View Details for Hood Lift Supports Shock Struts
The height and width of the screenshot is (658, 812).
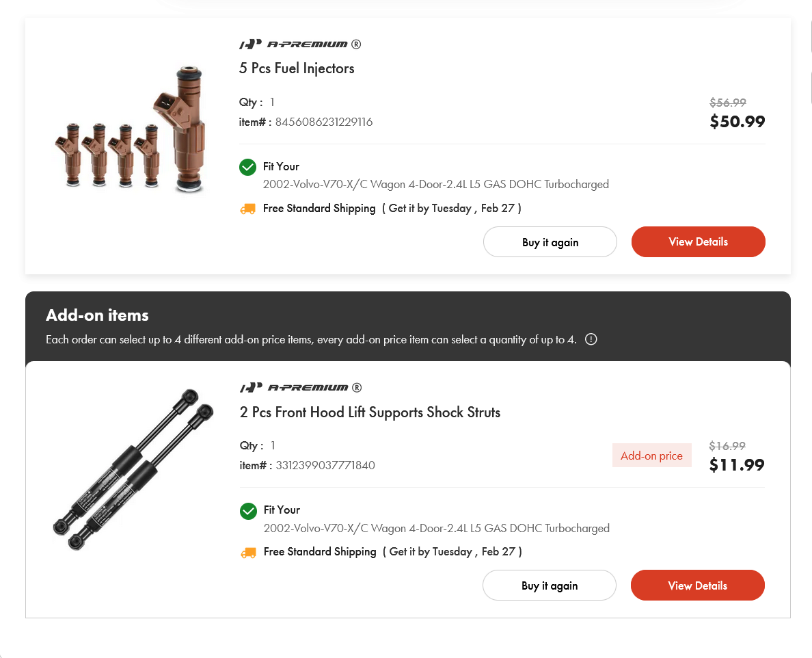[x=697, y=585]
